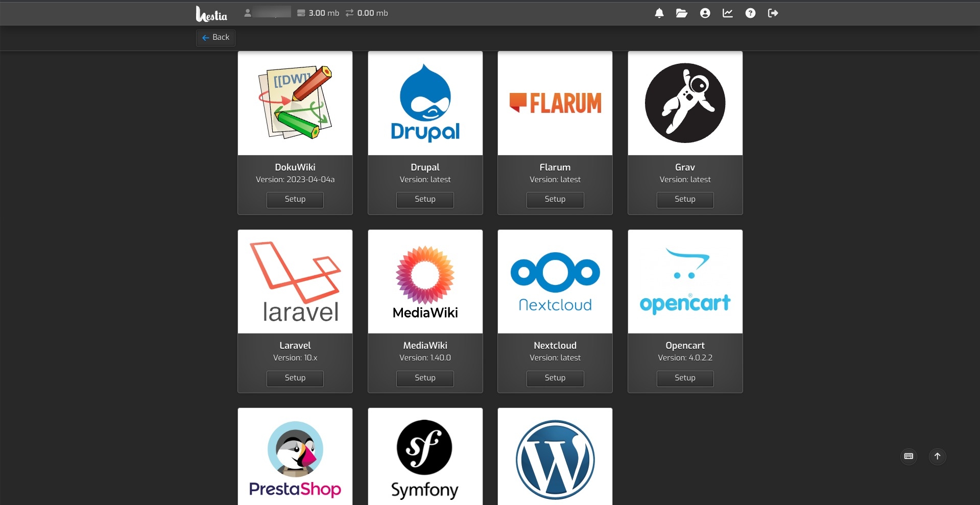Click the 3.00 mb disk usage indicator

tap(318, 13)
